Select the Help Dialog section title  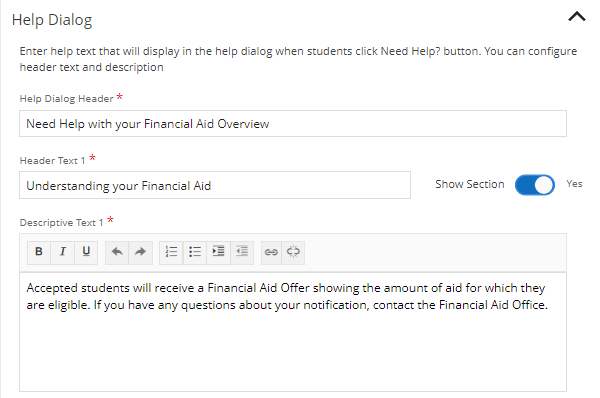click(52, 20)
